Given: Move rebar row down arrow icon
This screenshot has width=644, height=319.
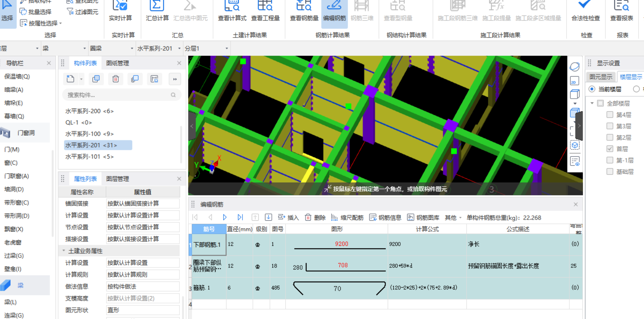Looking at the screenshot, I should pos(268,217).
